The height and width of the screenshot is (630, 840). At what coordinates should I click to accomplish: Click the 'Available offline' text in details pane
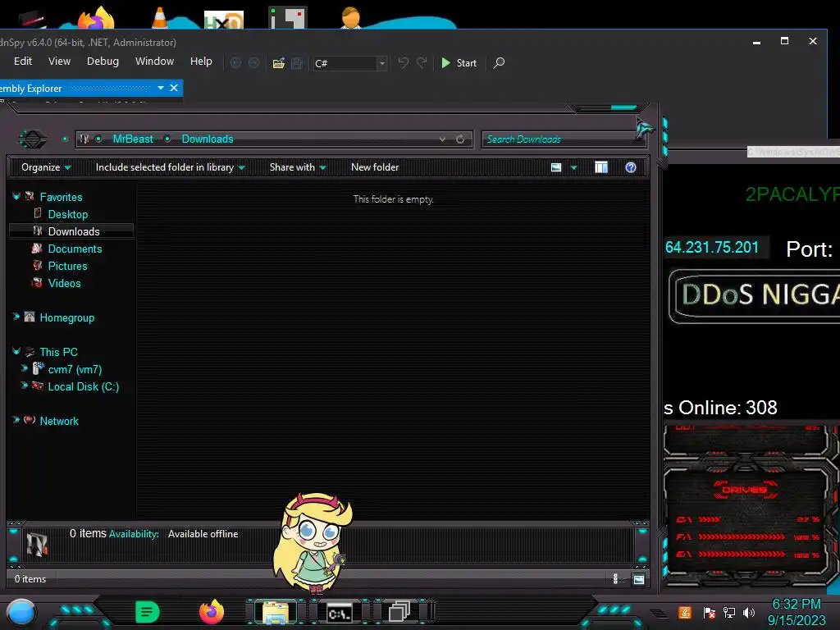pyautogui.click(x=203, y=533)
